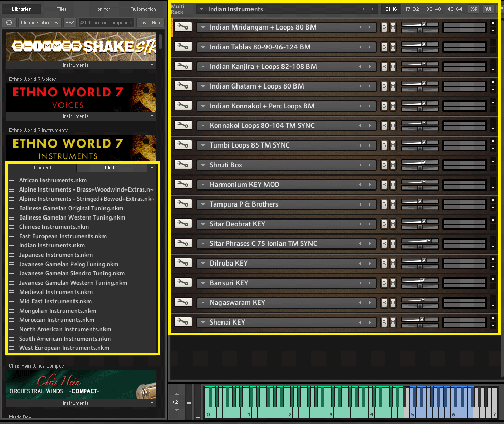The height and width of the screenshot is (424, 504).
Task: Open the Indian Instruments multi dropdown
Action: 201,9
